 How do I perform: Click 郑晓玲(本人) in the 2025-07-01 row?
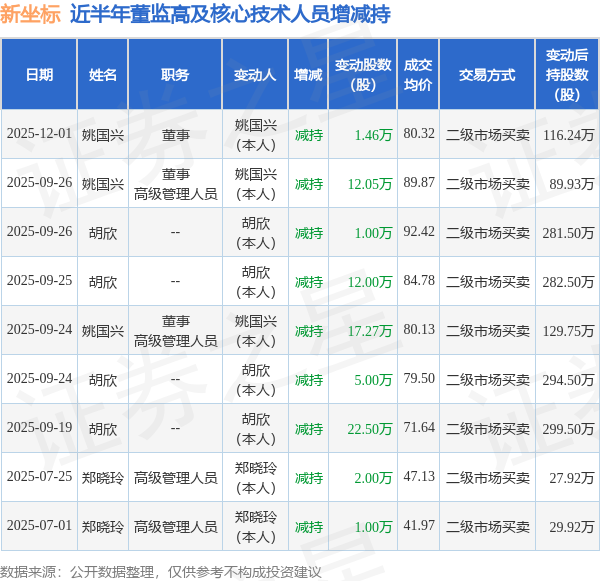[x=256, y=527]
